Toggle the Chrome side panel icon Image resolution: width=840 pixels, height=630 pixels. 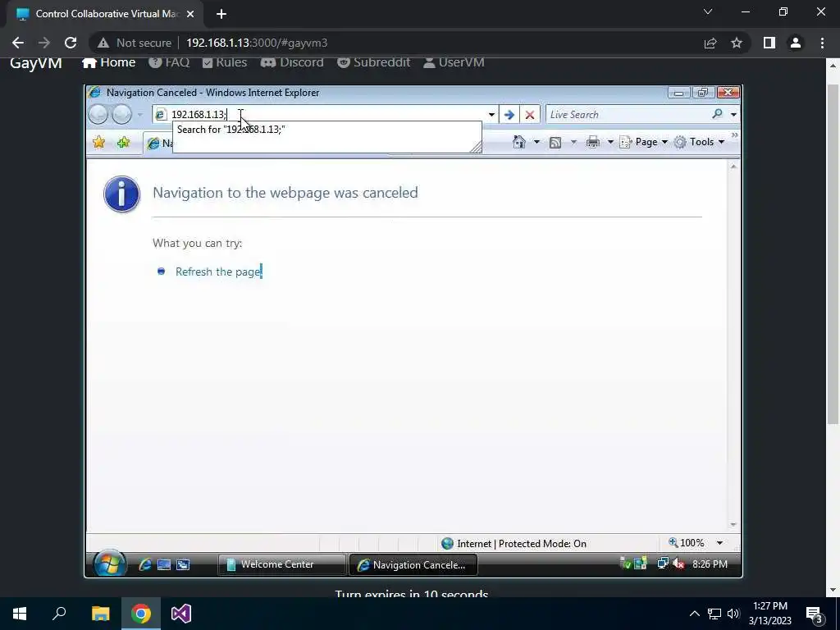(x=769, y=43)
